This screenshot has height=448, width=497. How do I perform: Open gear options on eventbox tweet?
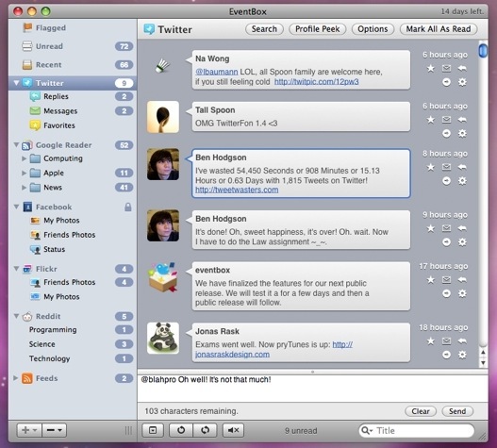pyautogui.click(x=462, y=293)
